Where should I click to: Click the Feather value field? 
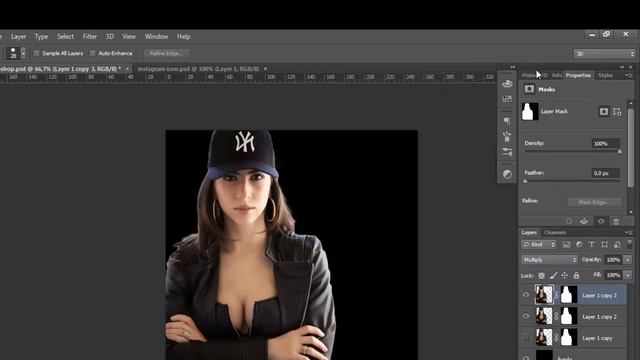[x=606, y=173]
